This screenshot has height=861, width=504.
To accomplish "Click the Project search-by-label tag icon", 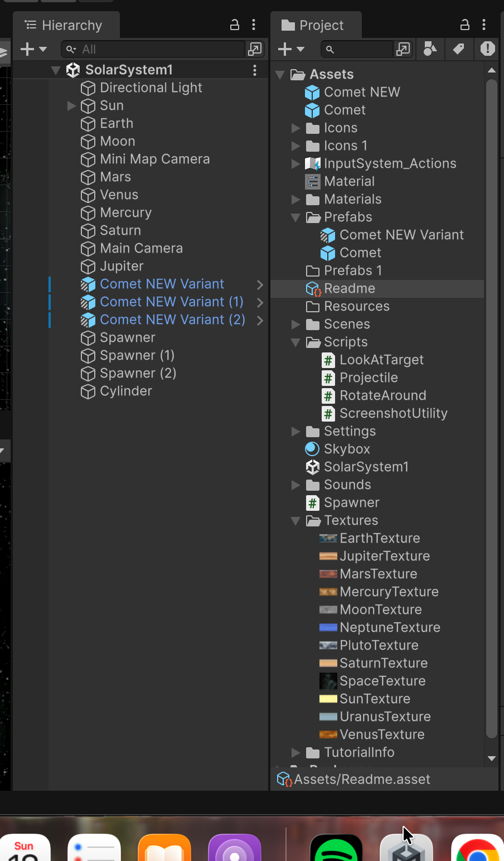I will 458,49.
